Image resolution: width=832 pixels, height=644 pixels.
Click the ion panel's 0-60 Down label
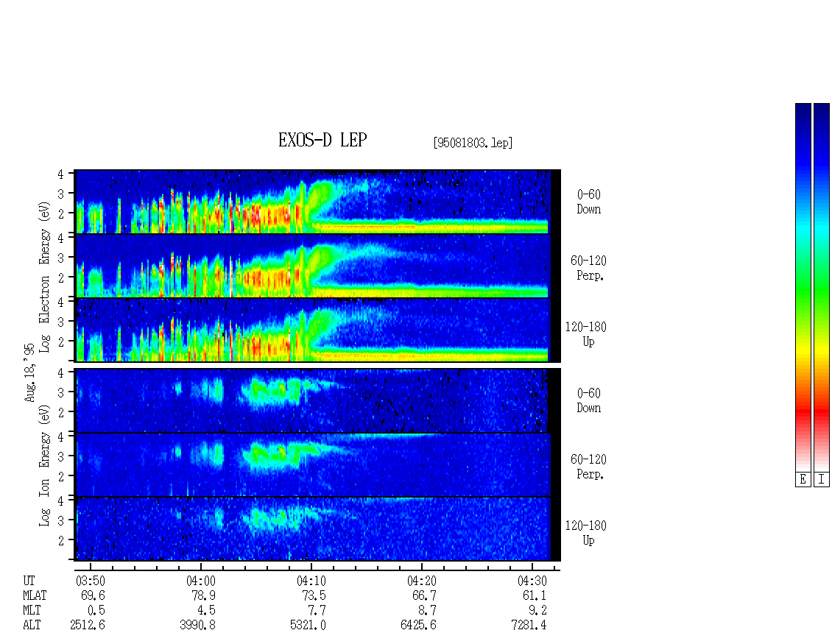click(x=588, y=400)
